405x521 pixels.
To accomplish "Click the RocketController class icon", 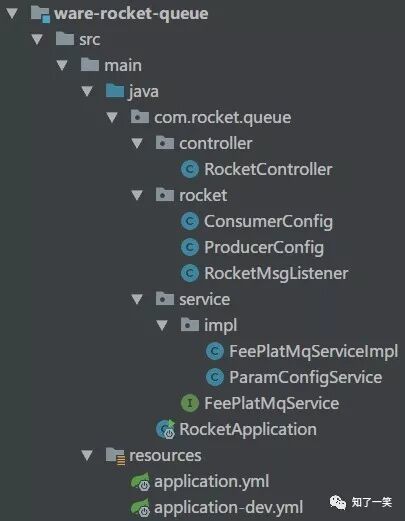I will pos(190,169).
